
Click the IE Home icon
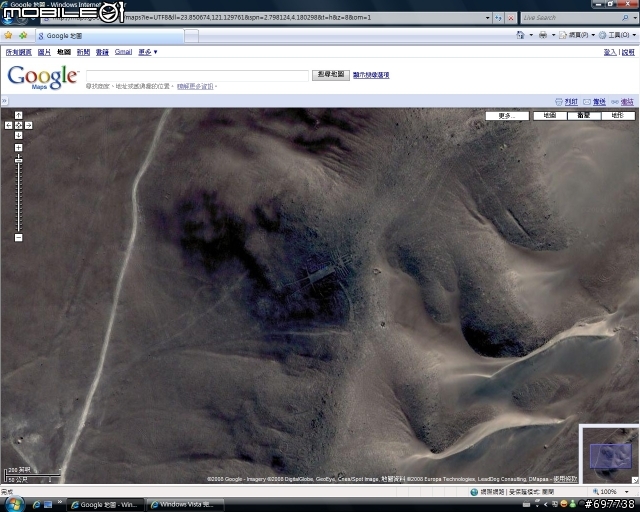[x=520, y=35]
